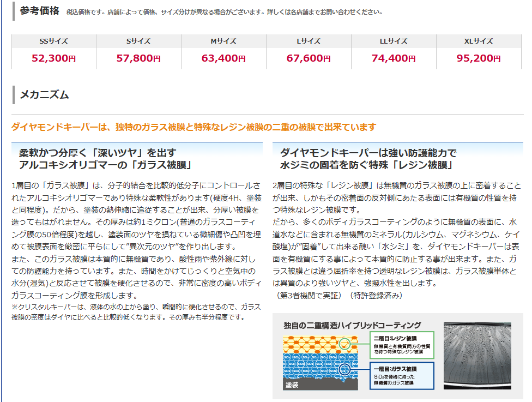
Task: Click the 独自の二重構造ハイブリッドコーティング diagram title
Action: click(x=352, y=325)
